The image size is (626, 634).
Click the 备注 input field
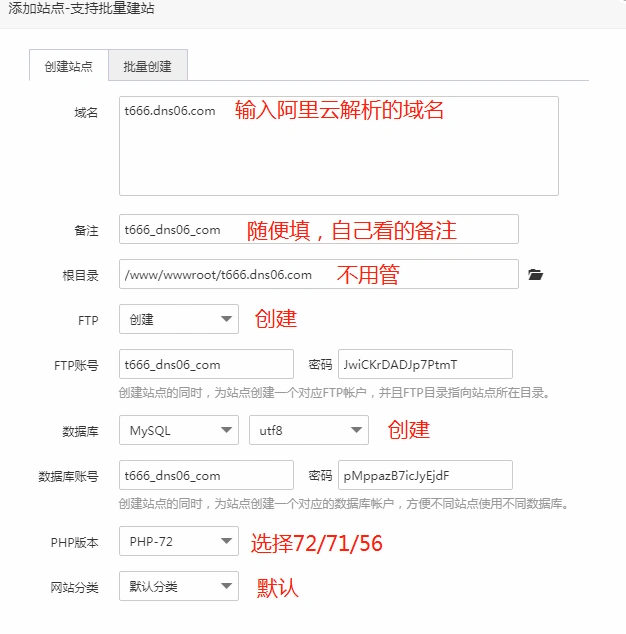tap(319, 229)
